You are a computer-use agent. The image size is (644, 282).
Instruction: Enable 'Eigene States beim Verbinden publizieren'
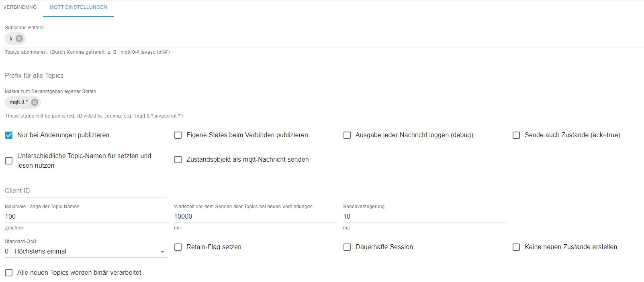178,135
